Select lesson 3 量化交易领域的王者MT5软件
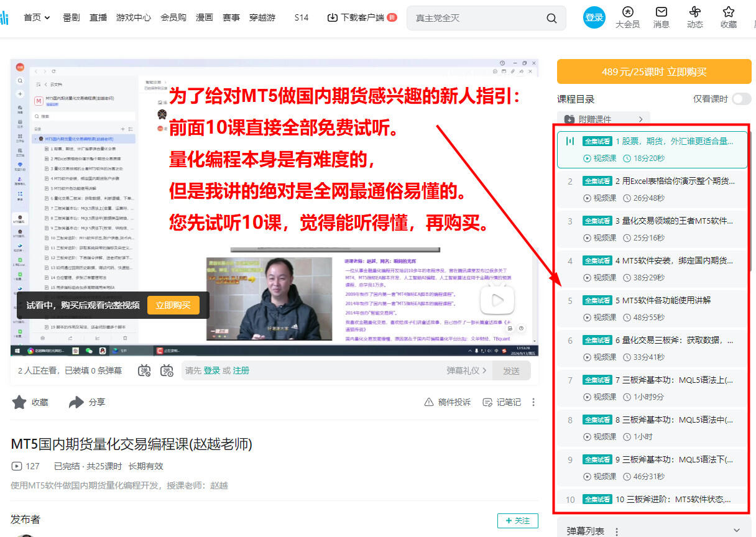Viewport: 756px width, 537px height. click(652, 229)
